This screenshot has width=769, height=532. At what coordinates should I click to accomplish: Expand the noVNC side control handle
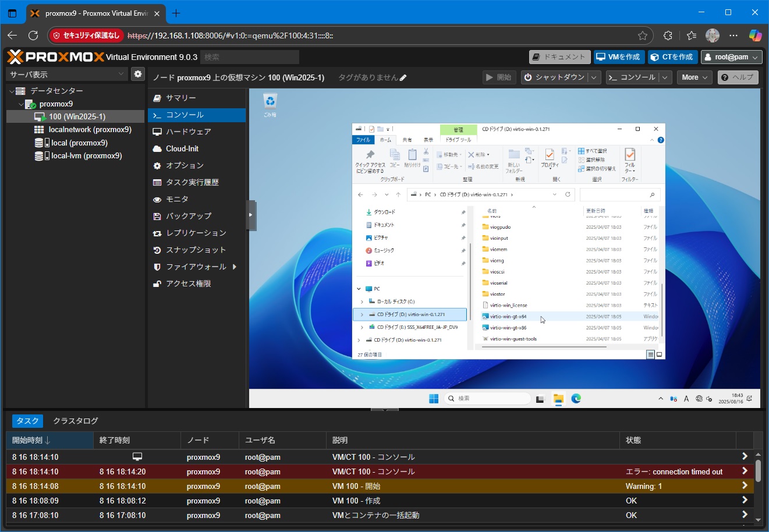pyautogui.click(x=251, y=215)
